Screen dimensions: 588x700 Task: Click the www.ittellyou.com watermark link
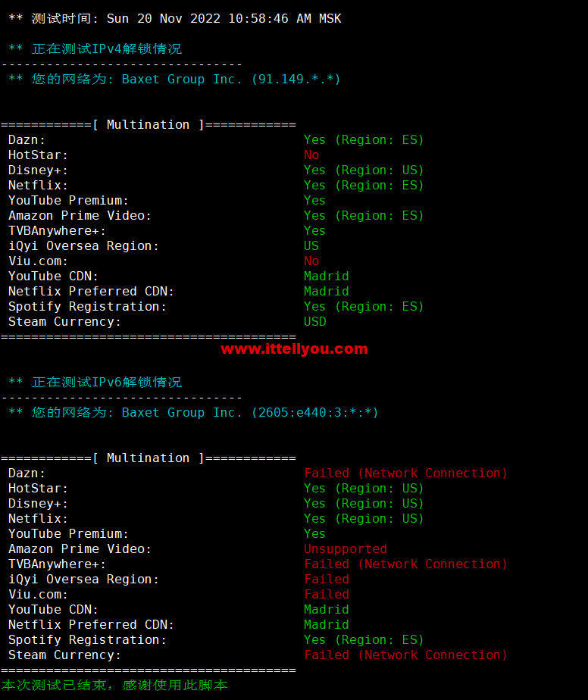click(x=294, y=349)
